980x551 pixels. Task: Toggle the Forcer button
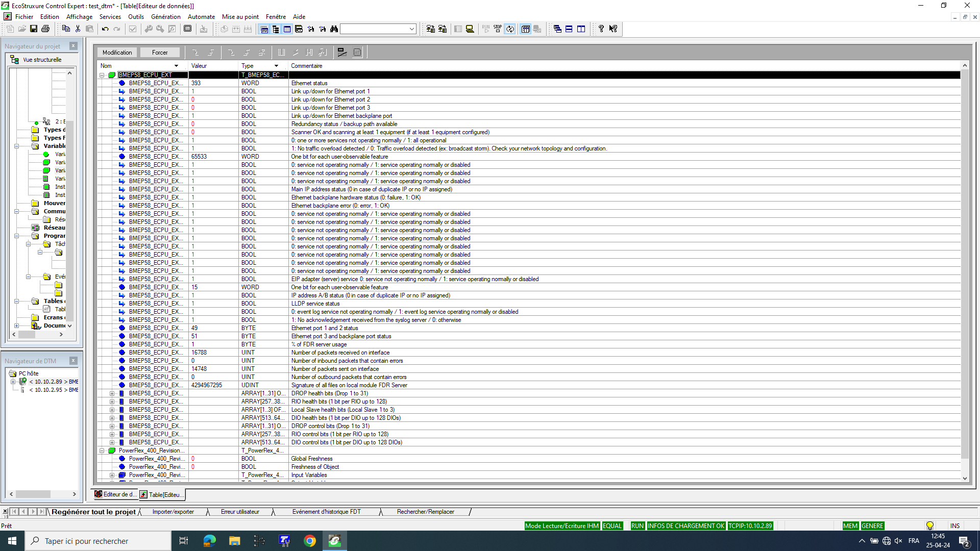pos(160,53)
